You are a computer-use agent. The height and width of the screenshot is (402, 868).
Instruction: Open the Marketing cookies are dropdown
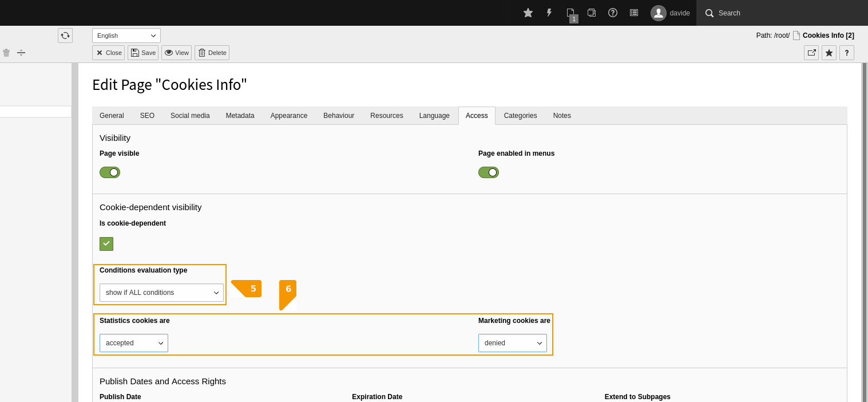click(x=513, y=343)
